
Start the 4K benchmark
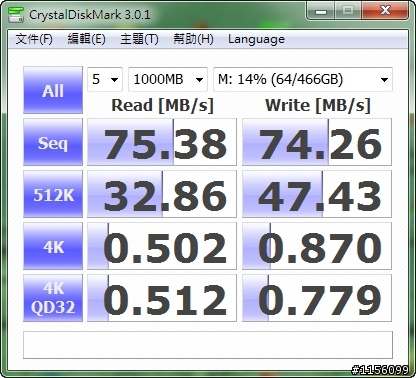[x=53, y=246]
